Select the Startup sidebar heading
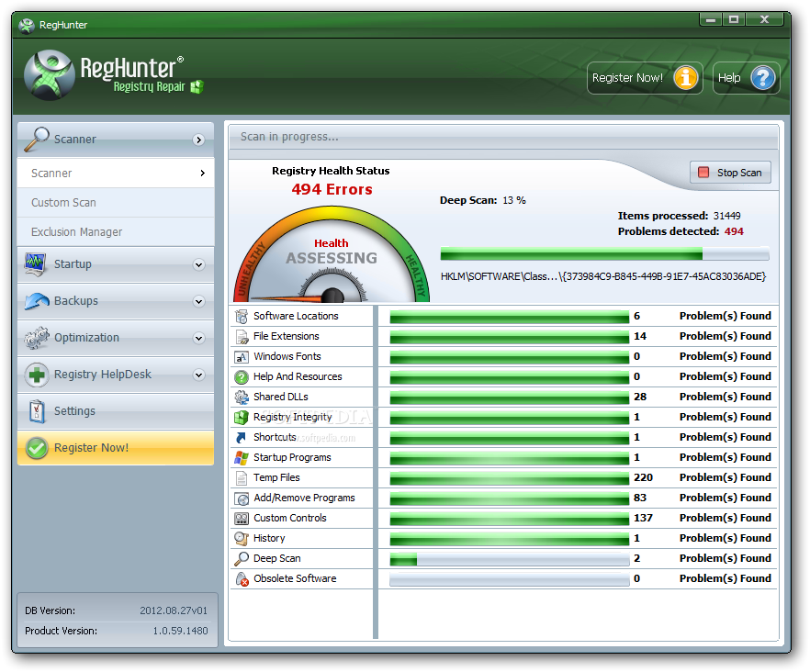The height and width of the screenshot is (672, 810). [116, 264]
